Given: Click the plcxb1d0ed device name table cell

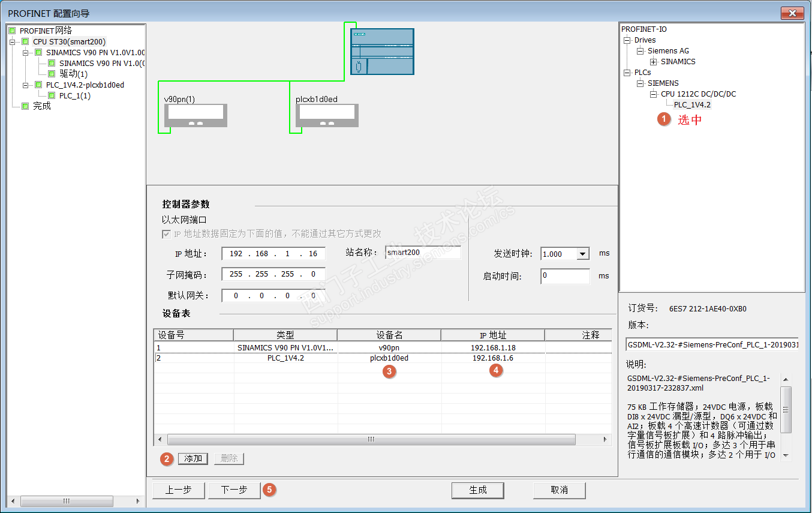Looking at the screenshot, I should point(389,358).
